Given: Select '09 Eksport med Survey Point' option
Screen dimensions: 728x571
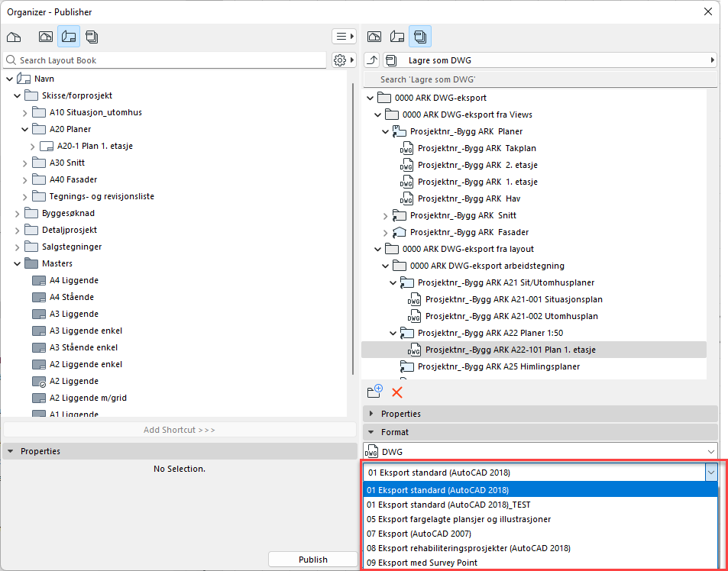Looking at the screenshot, I should point(422,563).
